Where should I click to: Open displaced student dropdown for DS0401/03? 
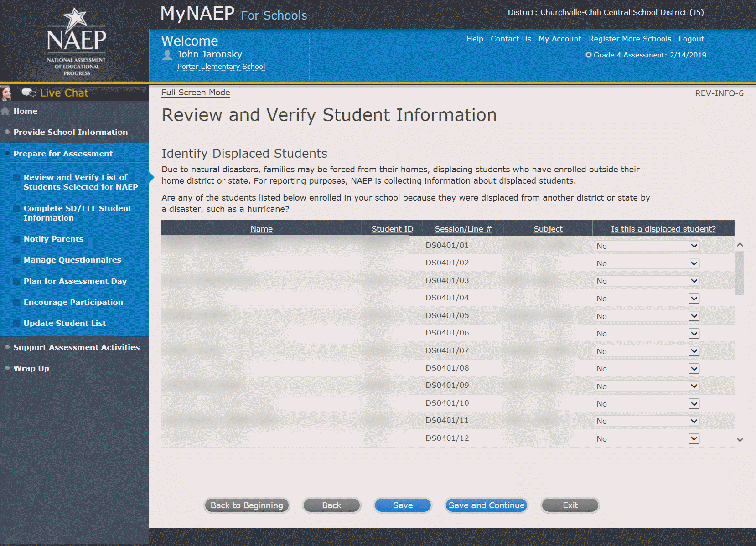click(x=647, y=281)
